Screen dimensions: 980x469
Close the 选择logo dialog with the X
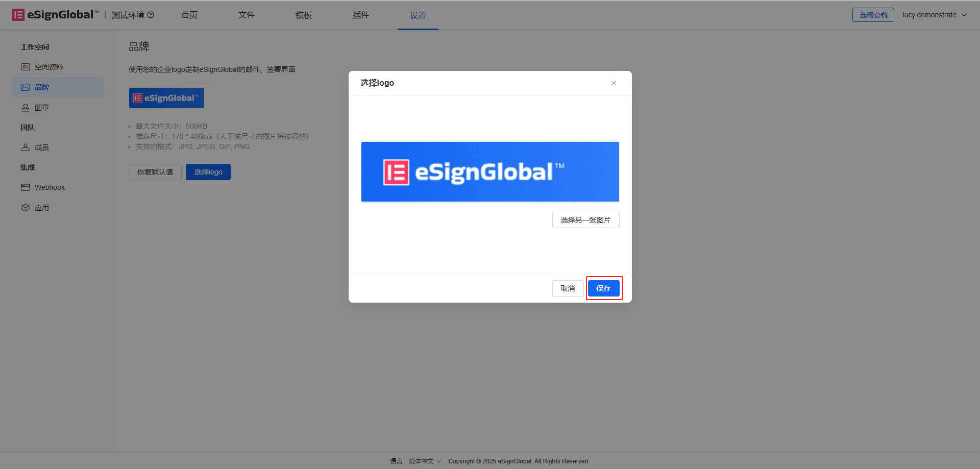[x=614, y=83]
